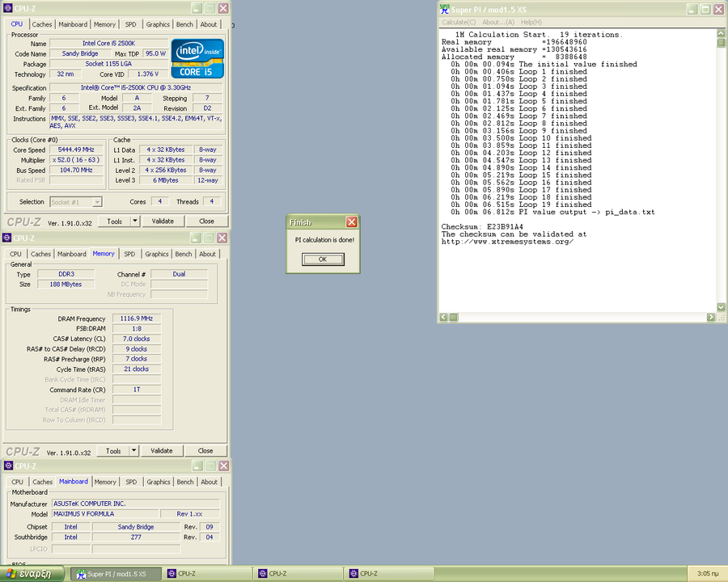This screenshot has height=582, width=728.
Task: Click Validate in the top CPU-Z window
Action: (163, 221)
